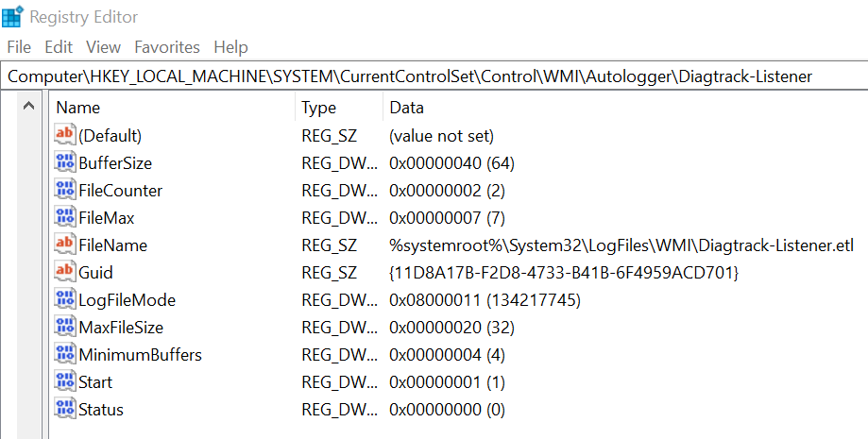
Task: Click the string icon next to Guid
Action: pos(65,273)
